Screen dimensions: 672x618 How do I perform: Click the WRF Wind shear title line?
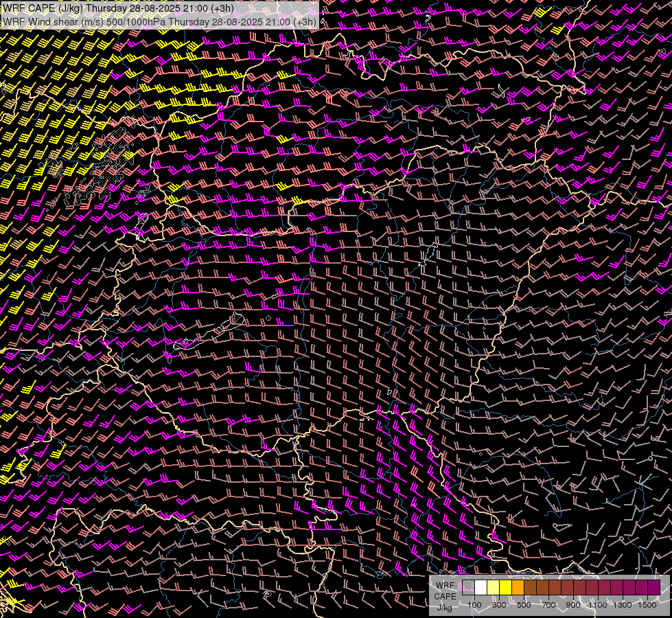point(159,22)
